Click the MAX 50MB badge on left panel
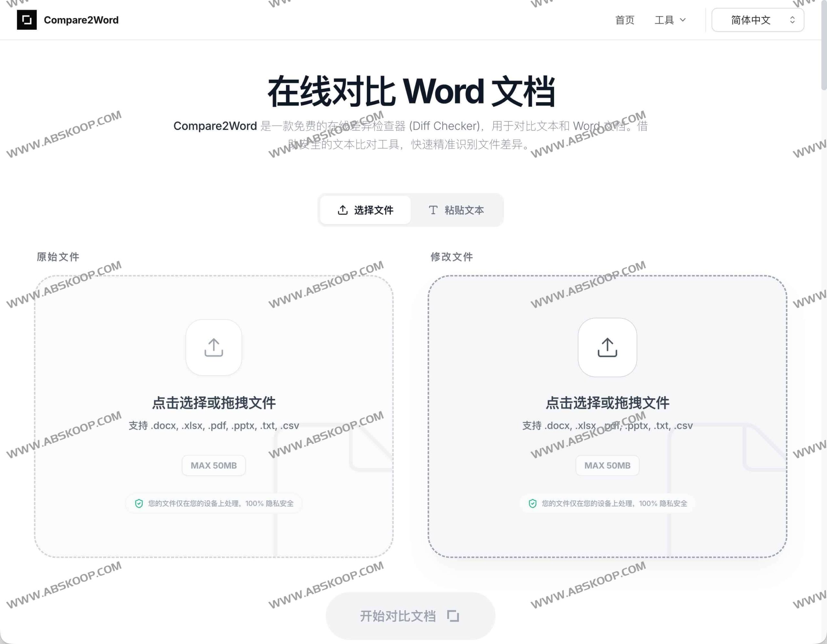This screenshot has width=827, height=644. point(214,465)
